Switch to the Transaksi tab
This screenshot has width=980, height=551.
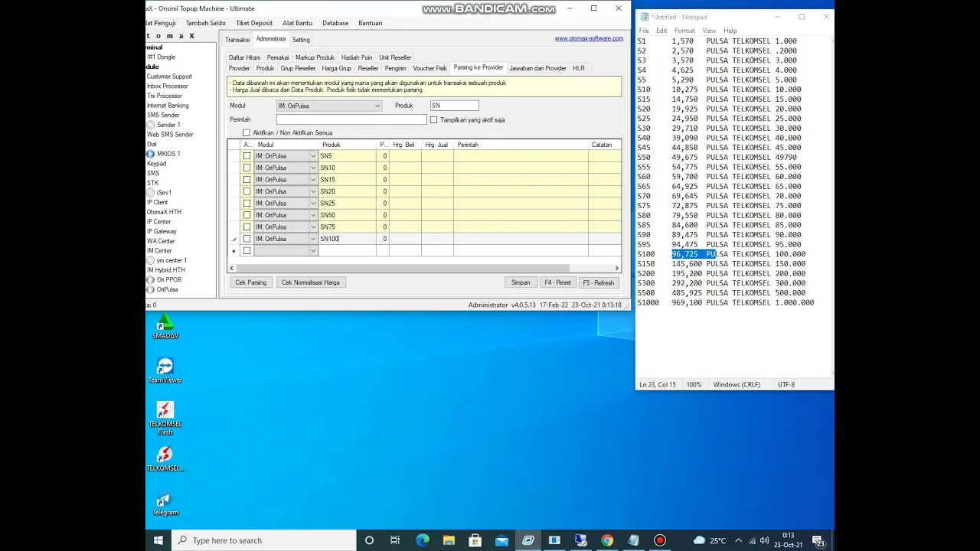point(237,40)
